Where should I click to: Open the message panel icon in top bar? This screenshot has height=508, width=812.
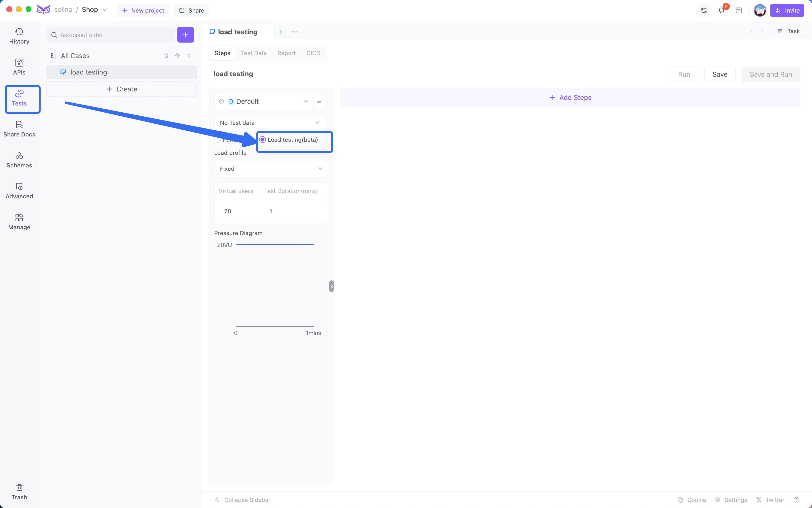[739, 10]
